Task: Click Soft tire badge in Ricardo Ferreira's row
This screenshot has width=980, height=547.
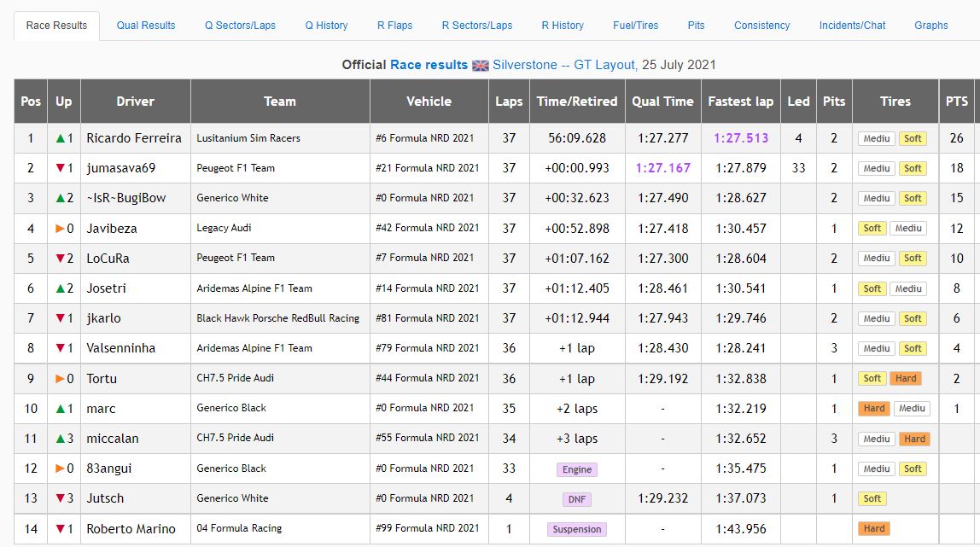Action: click(913, 138)
